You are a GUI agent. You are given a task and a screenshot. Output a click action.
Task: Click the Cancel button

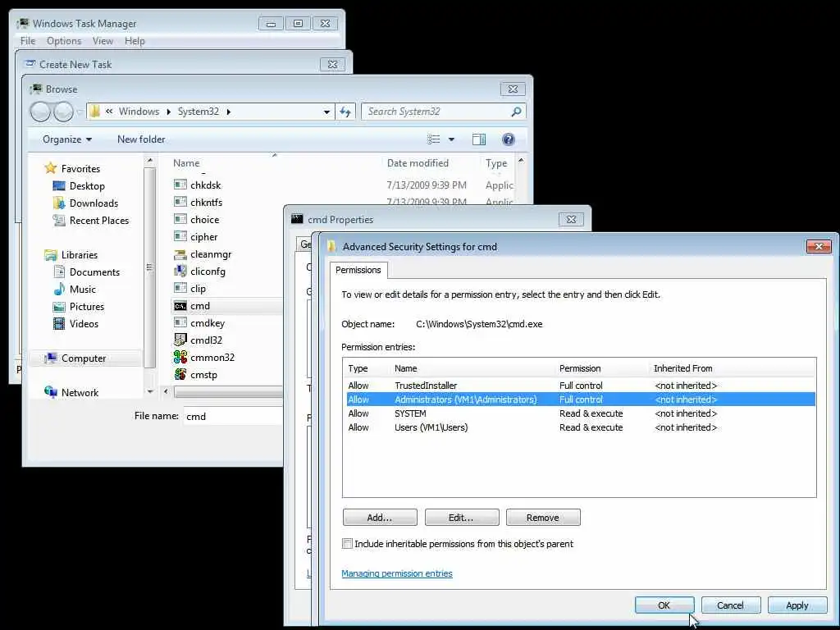[x=731, y=605]
